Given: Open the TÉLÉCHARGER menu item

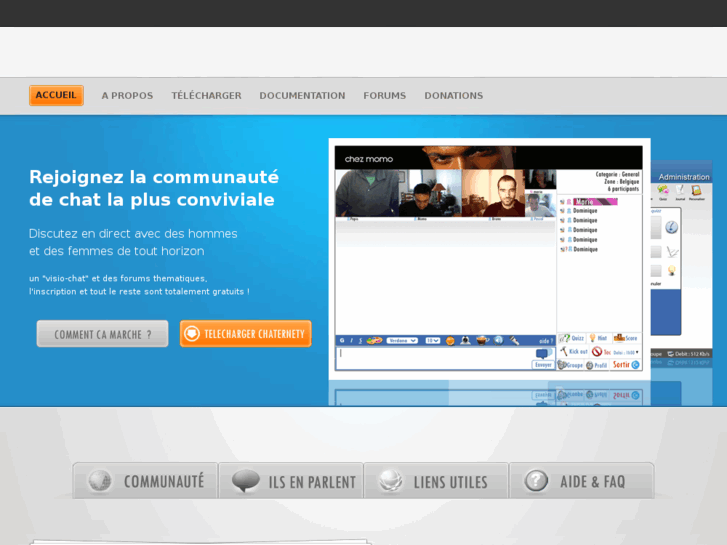Looking at the screenshot, I should [206, 96].
